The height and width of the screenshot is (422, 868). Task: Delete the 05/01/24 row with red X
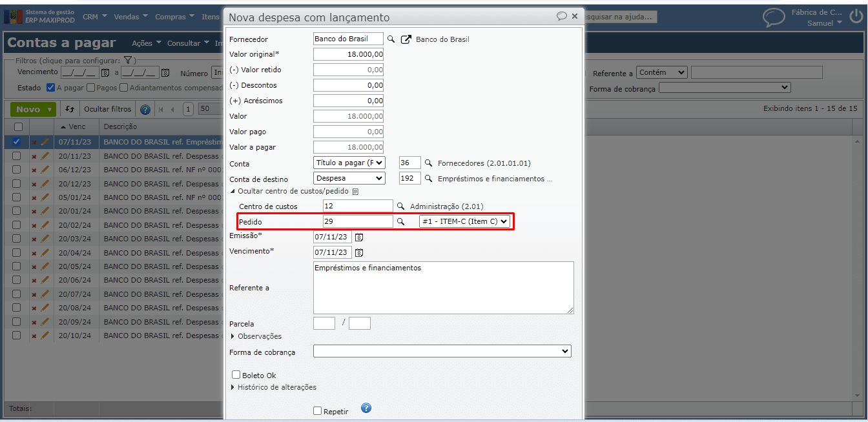tap(34, 198)
